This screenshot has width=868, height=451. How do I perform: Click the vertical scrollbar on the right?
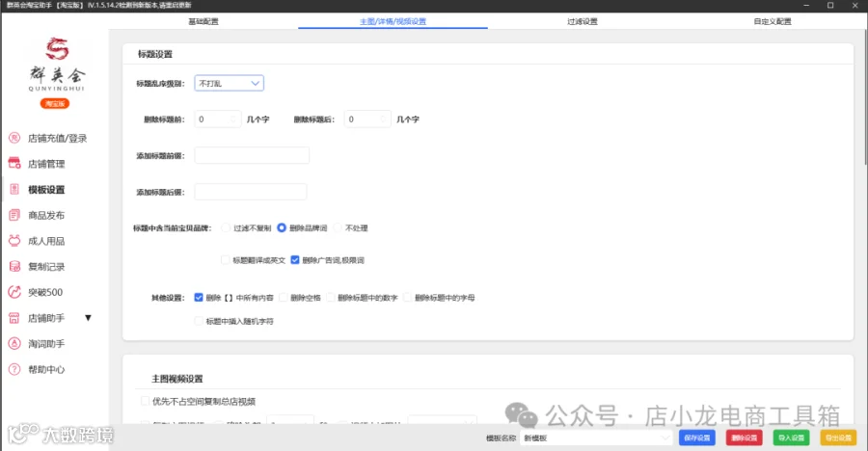(865, 96)
